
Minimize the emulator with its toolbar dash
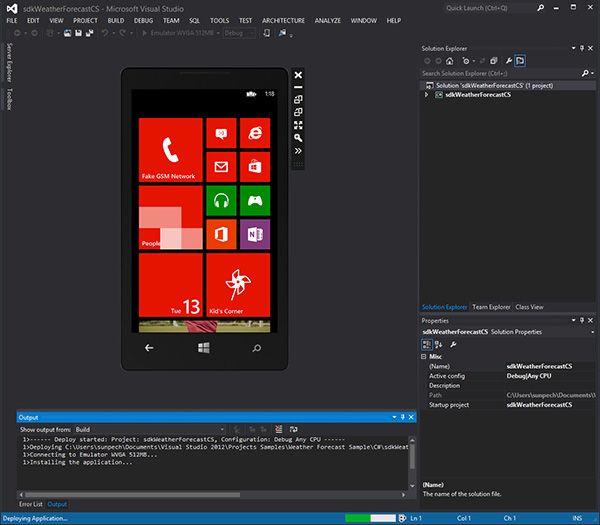(x=298, y=87)
